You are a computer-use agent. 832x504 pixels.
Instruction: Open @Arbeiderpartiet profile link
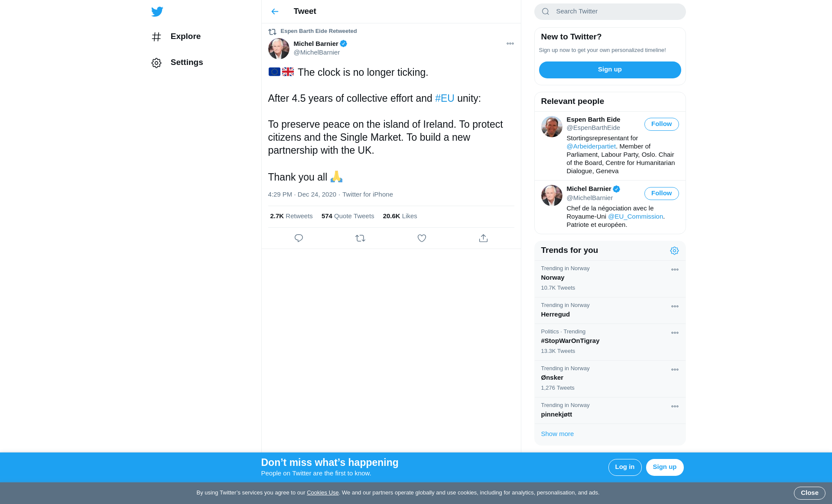pyautogui.click(x=591, y=146)
